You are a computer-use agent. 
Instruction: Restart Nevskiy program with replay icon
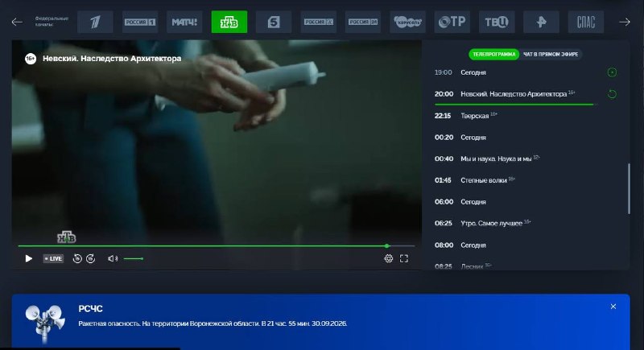(612, 94)
